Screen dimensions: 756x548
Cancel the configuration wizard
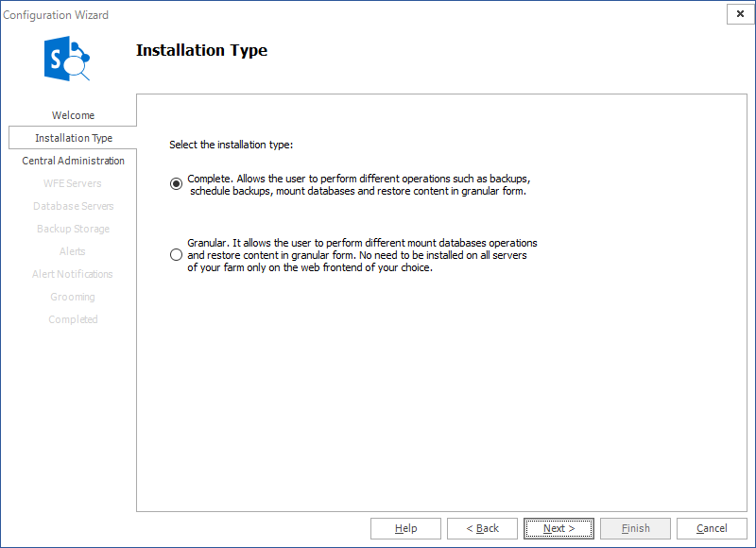click(x=712, y=528)
